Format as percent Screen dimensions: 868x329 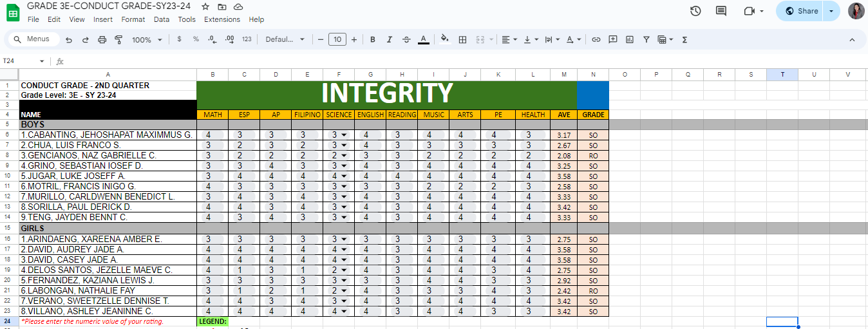[196, 40]
